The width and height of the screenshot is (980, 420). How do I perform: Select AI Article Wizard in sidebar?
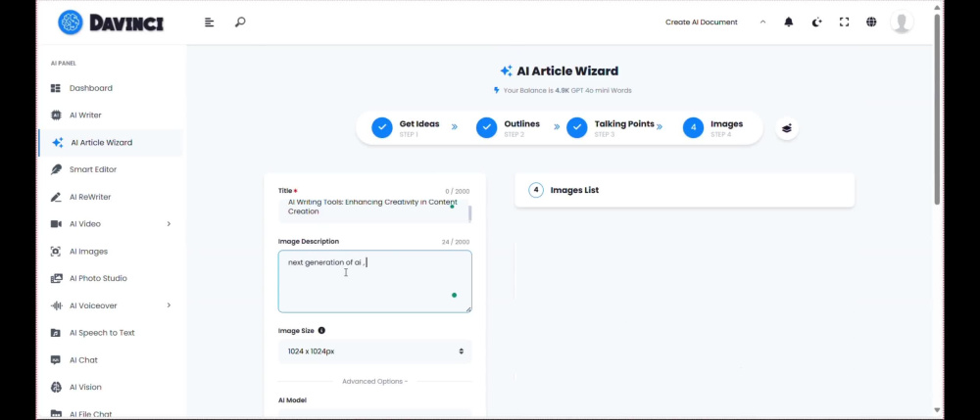[x=111, y=142]
